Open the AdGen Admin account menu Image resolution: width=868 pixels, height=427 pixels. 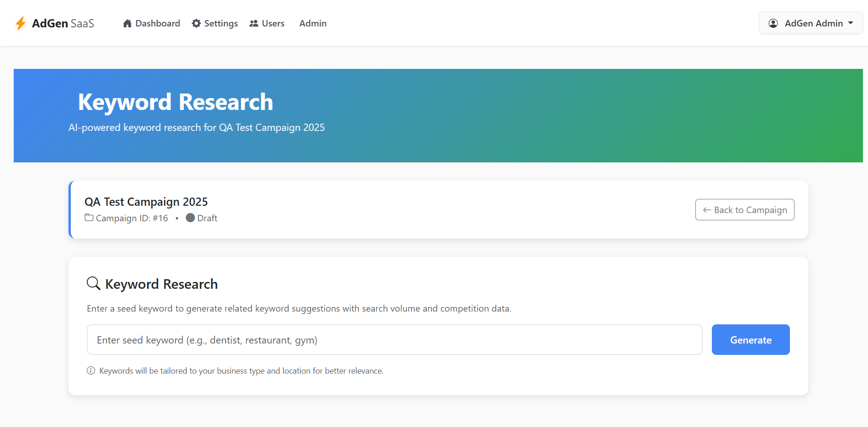811,23
